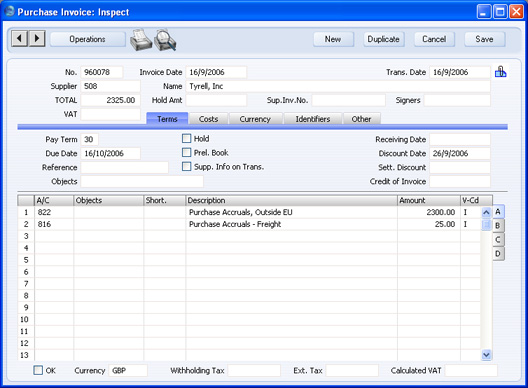Select flip B beside the grid
This screenshot has width=528, height=388.
point(498,226)
